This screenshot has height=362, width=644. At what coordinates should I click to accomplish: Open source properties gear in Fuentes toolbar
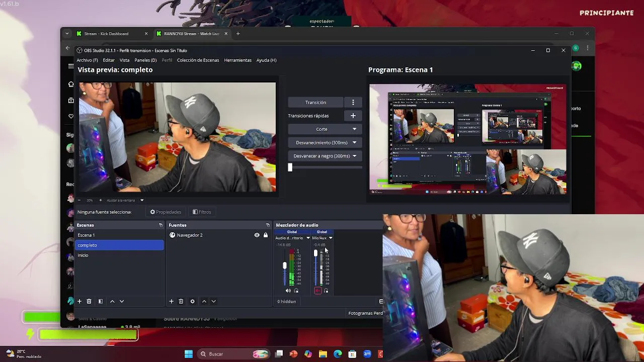[192, 301]
